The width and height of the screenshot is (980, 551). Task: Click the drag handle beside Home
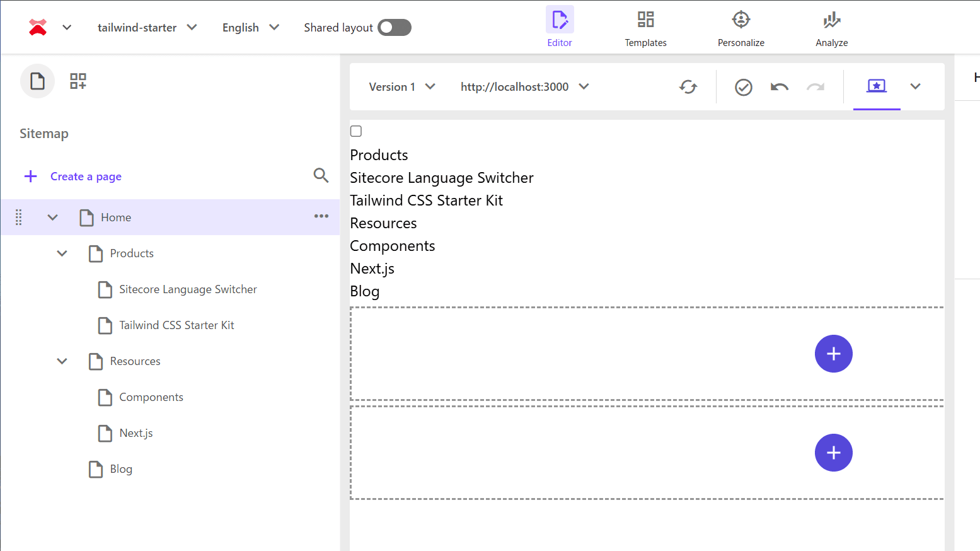(x=19, y=217)
